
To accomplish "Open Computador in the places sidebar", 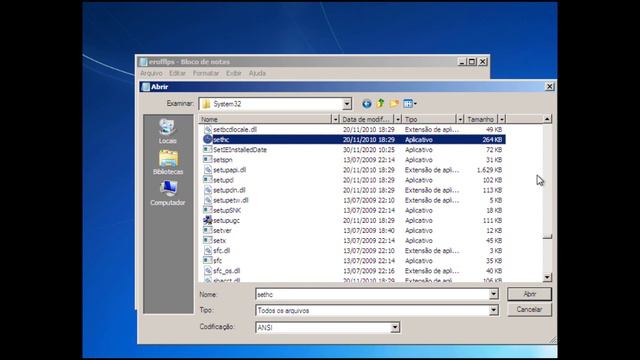I will click(x=168, y=193).
